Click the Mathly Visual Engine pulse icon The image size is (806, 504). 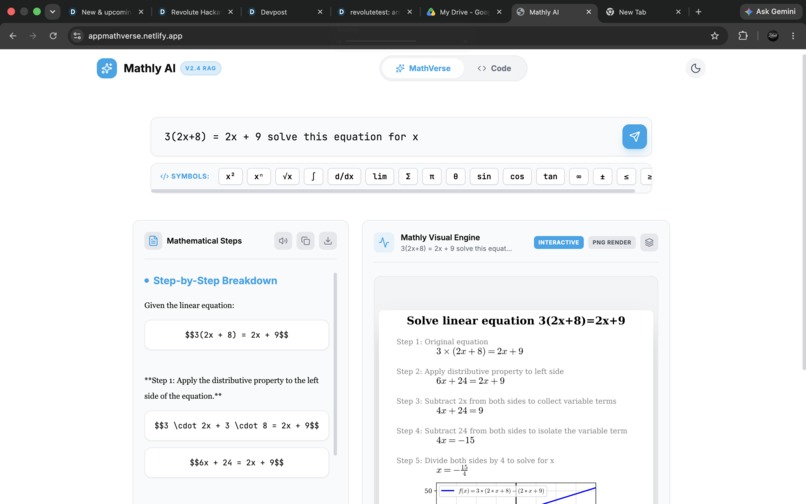384,242
